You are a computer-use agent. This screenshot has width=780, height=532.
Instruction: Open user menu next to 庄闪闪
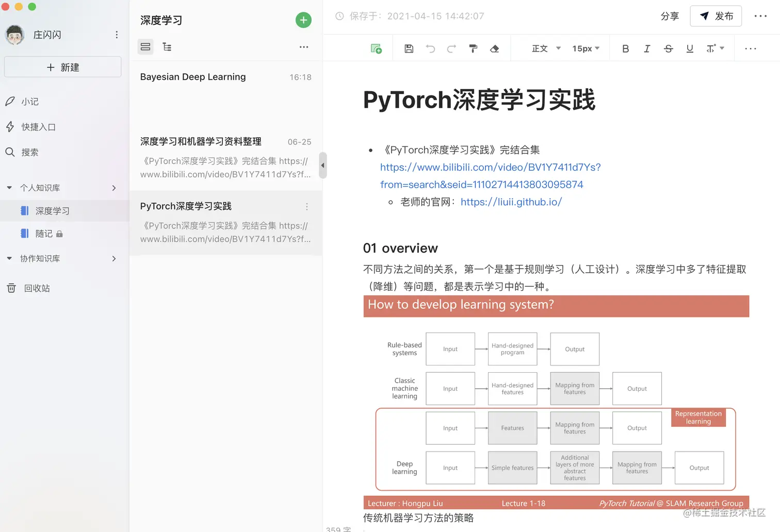coord(117,35)
